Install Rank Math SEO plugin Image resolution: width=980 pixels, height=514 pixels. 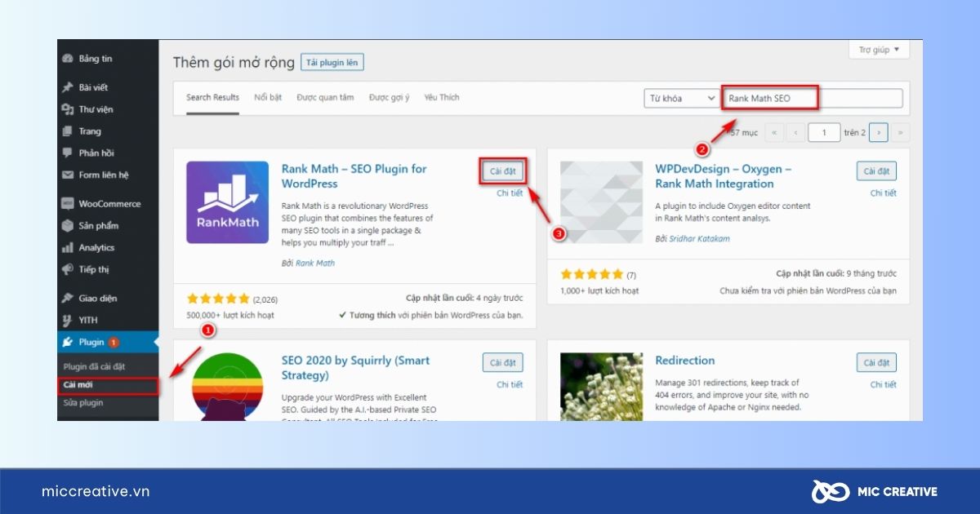[502, 171]
